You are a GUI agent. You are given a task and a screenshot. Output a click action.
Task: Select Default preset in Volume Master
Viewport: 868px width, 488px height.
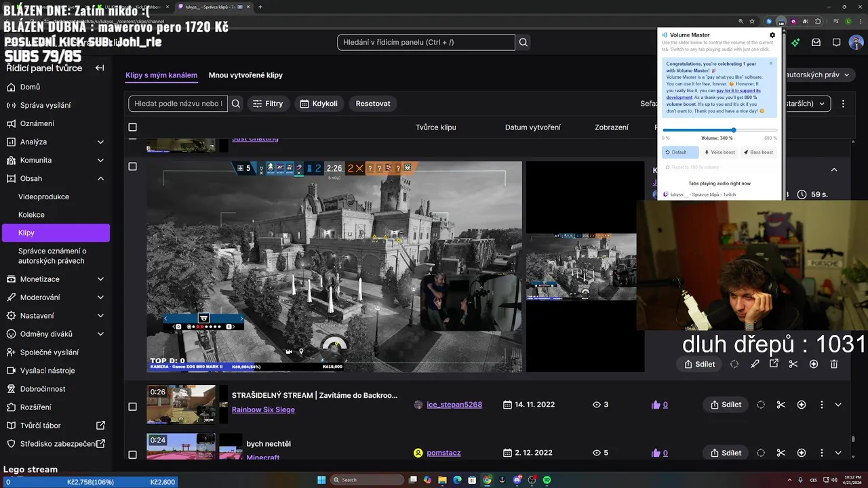(x=679, y=152)
